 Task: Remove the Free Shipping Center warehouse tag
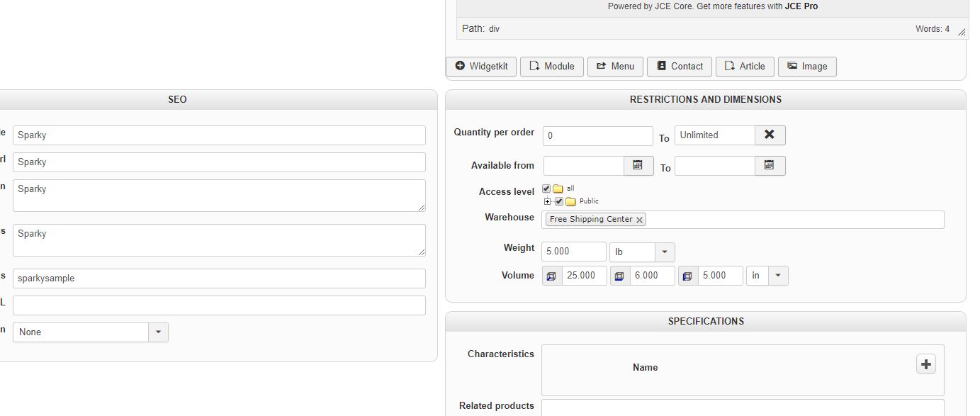tap(640, 220)
